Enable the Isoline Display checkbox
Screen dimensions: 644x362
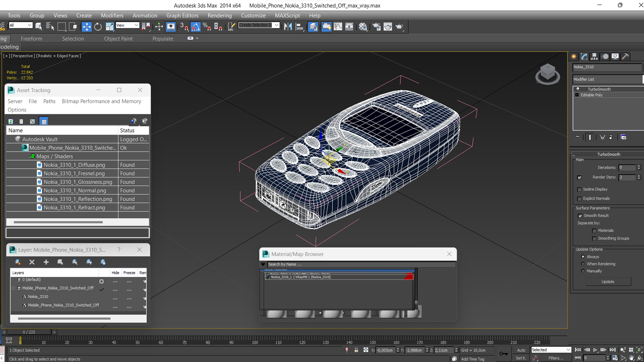pyautogui.click(x=579, y=189)
